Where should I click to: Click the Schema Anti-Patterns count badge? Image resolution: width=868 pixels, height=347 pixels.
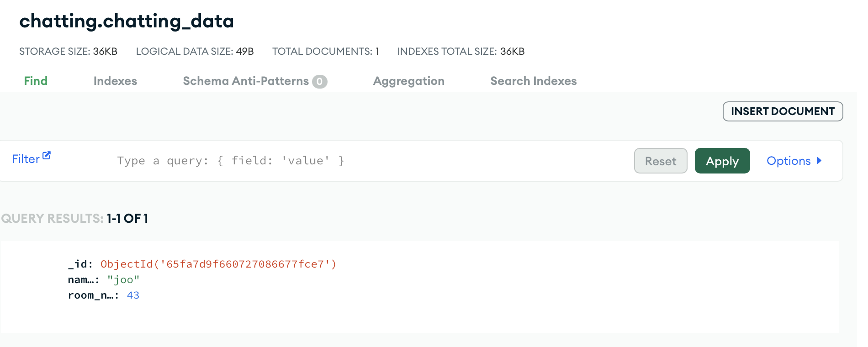320,82
